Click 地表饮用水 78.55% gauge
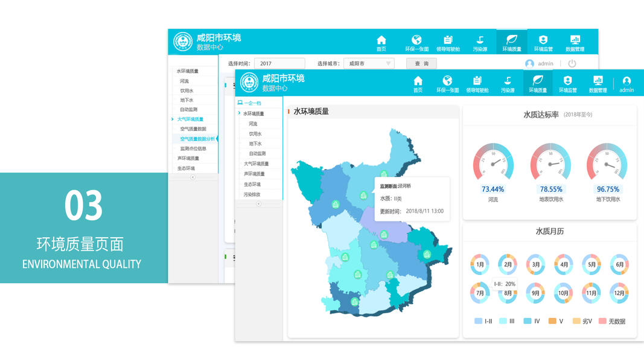The height and width of the screenshot is (362, 644). coord(550,162)
